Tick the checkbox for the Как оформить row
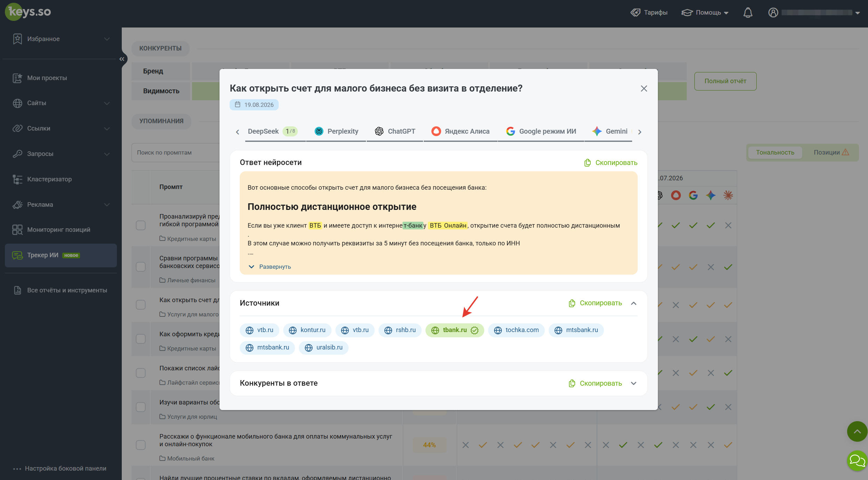Viewport: 868px width, 480px height. (x=141, y=339)
